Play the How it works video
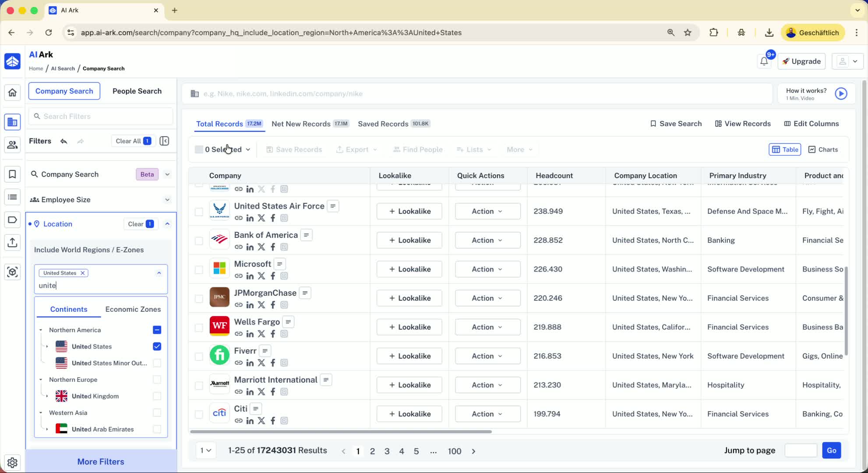868x473 pixels. [x=841, y=94]
